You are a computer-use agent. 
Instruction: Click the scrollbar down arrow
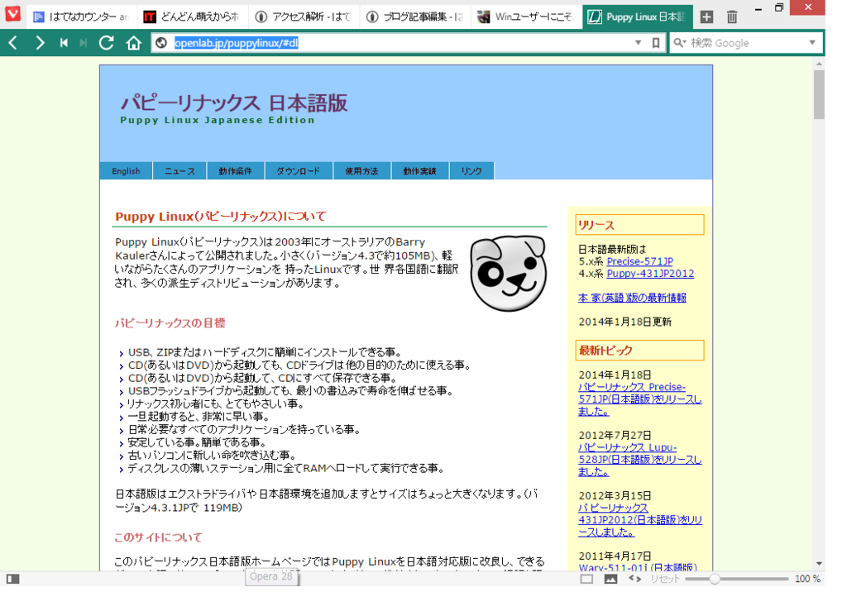click(x=819, y=564)
